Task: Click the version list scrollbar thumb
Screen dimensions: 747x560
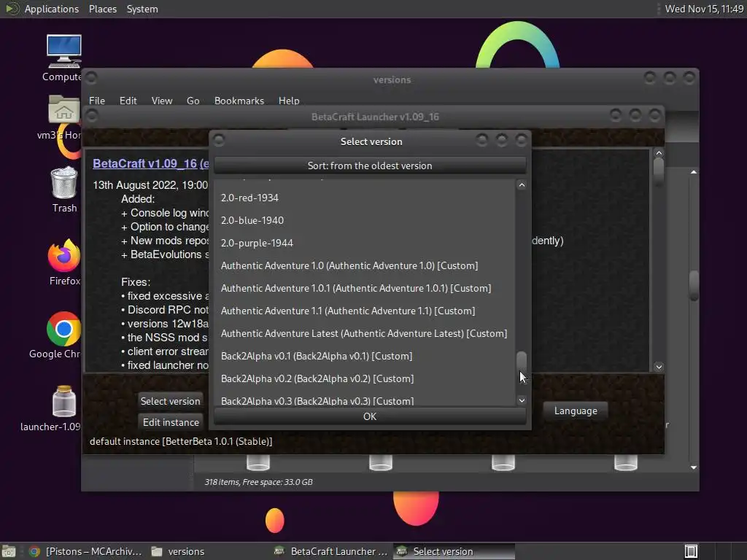Action: (x=522, y=362)
